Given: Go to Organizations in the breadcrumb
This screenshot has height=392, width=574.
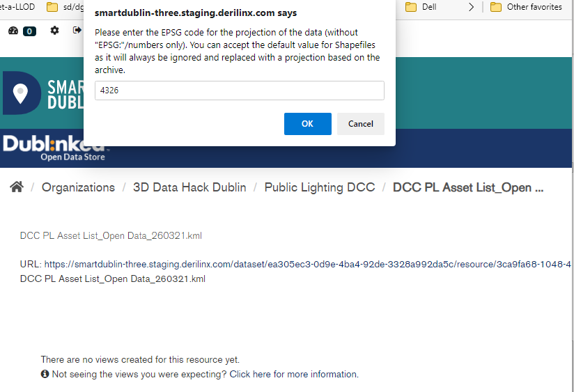Looking at the screenshot, I should click(x=78, y=187).
